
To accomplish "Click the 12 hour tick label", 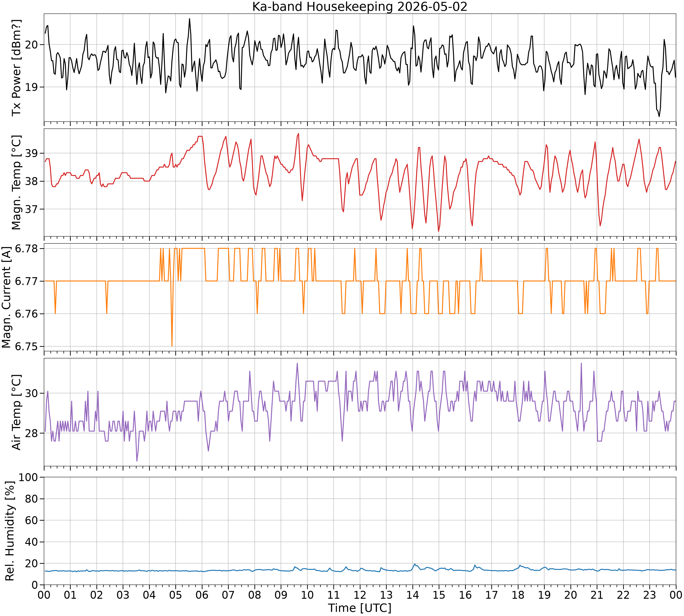I will (x=360, y=595).
